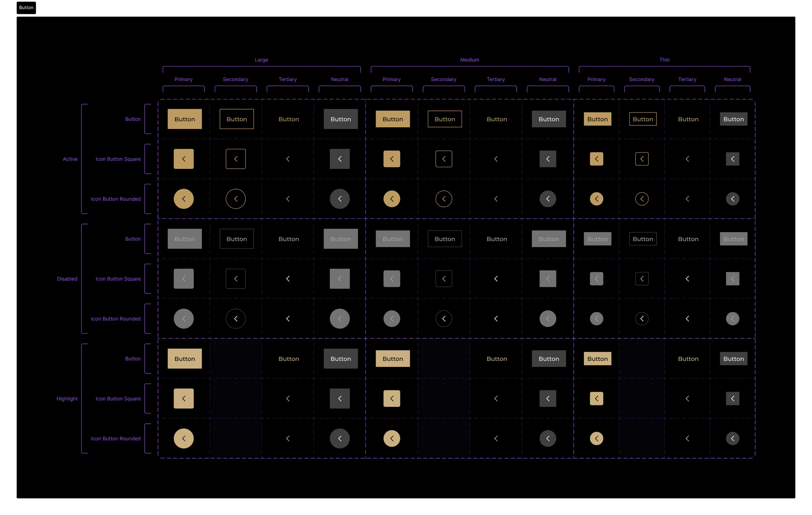Click the Medium Secondary Disabled outlined Button
Viewport: 812px width, 515px height.
(445, 239)
